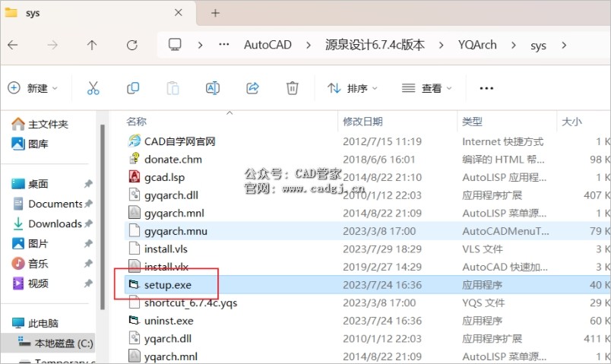Image resolution: width=611 pixels, height=364 pixels.
Task: Click the 主文件夹 home icon
Action: point(18,125)
